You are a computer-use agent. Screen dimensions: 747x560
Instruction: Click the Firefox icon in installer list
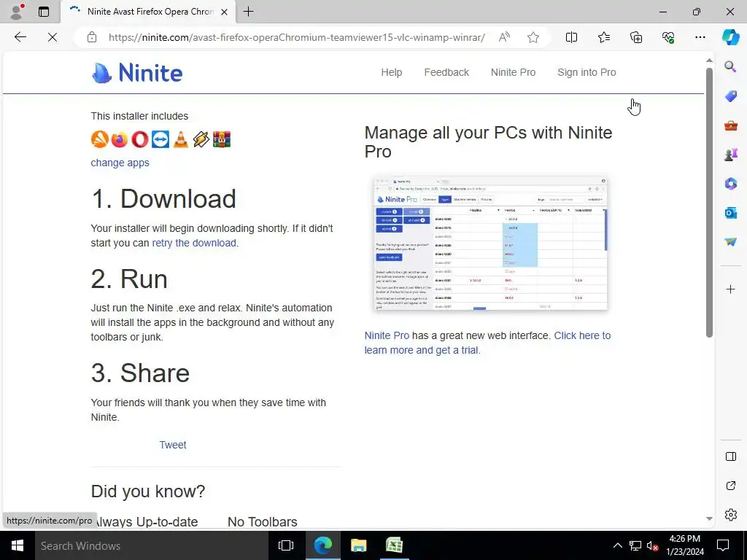coord(120,139)
